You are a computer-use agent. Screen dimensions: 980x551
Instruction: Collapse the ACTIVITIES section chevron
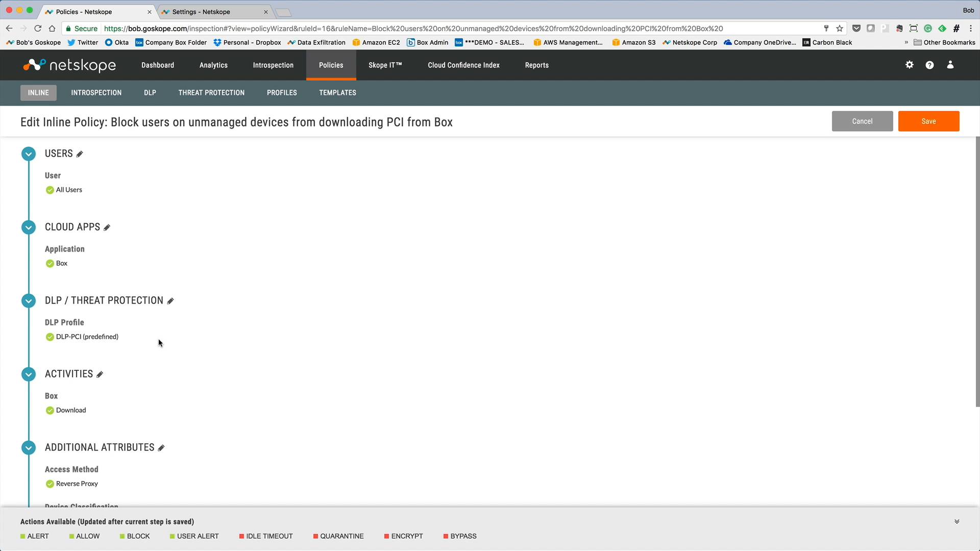[x=29, y=374]
